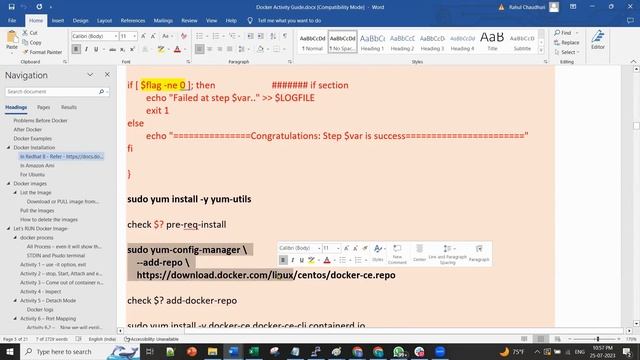Toggle Italic in the ribbon Font group
640x360 pixels.
(86, 49)
